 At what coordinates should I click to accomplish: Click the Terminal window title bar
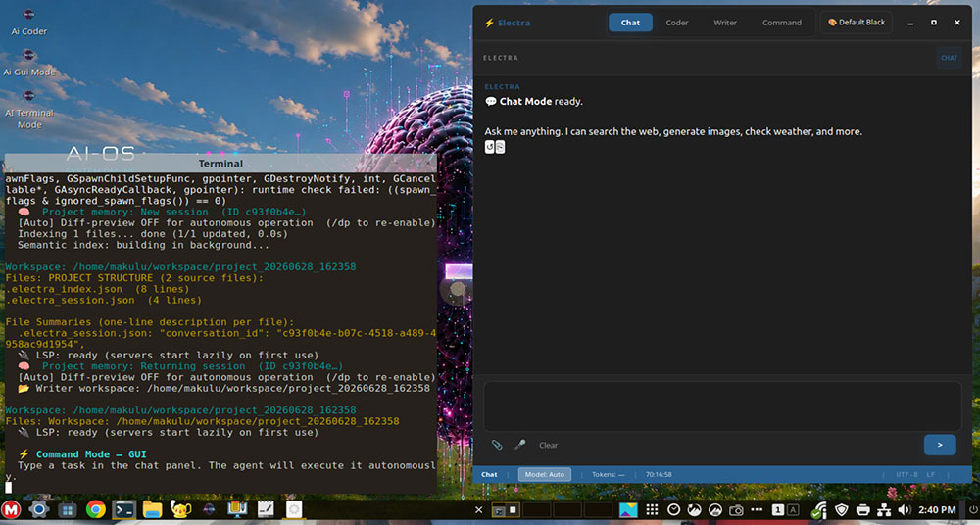[220, 164]
